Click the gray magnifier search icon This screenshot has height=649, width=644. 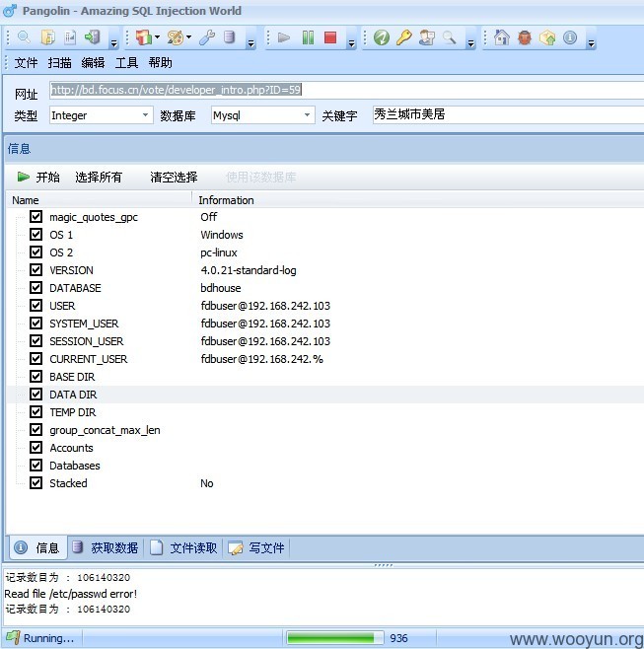click(x=450, y=37)
